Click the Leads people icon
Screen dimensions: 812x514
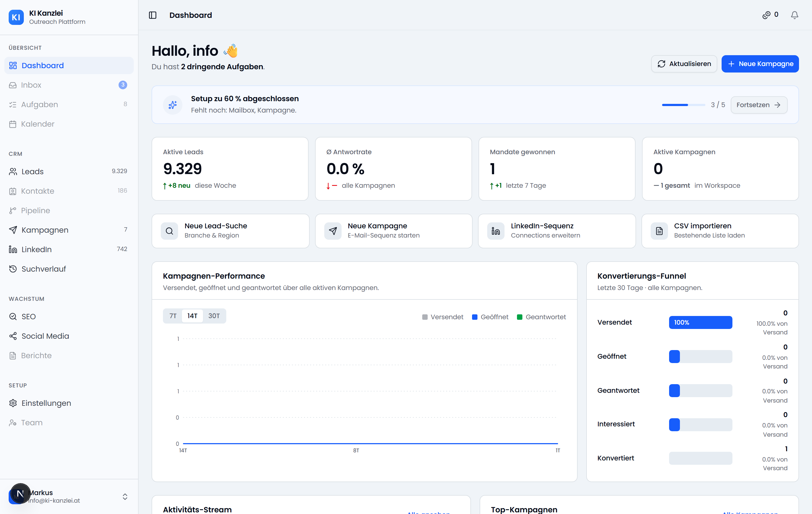click(13, 172)
